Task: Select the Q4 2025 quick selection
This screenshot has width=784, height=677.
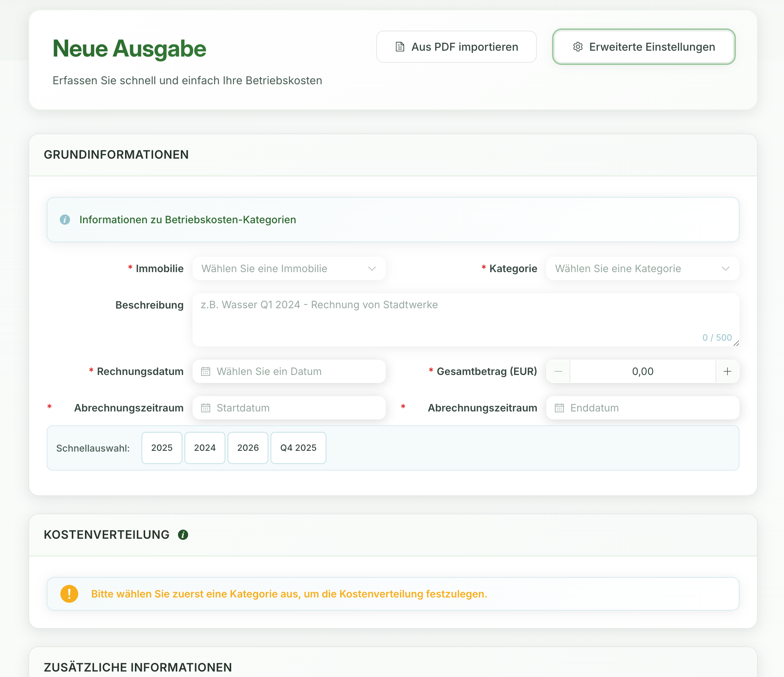Action: coord(298,448)
